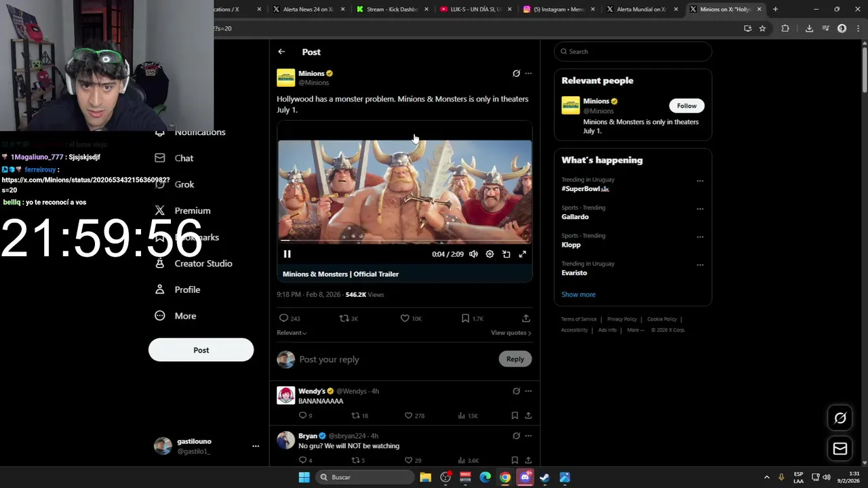The width and height of the screenshot is (868, 488).
Task: Open more options on Wendy's reply
Action: tap(528, 391)
